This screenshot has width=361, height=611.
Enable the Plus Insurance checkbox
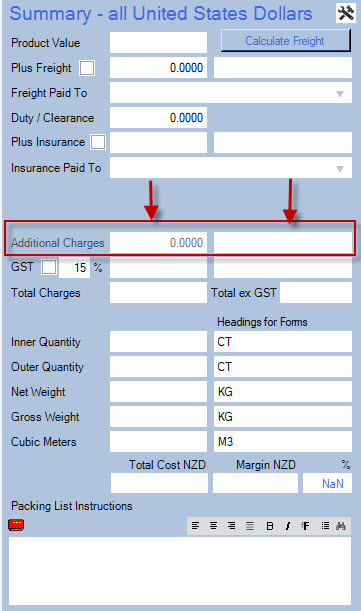pyautogui.click(x=98, y=142)
